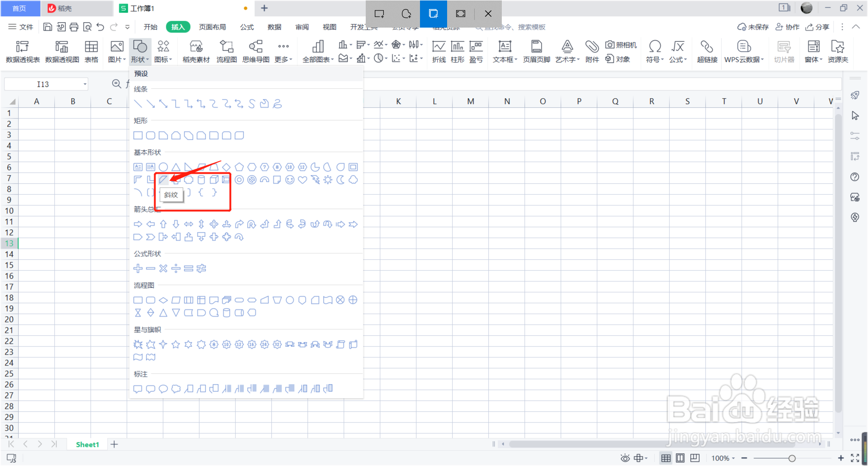Insert a hyperlink (超链接)
The image size is (868, 466).
[x=707, y=51]
